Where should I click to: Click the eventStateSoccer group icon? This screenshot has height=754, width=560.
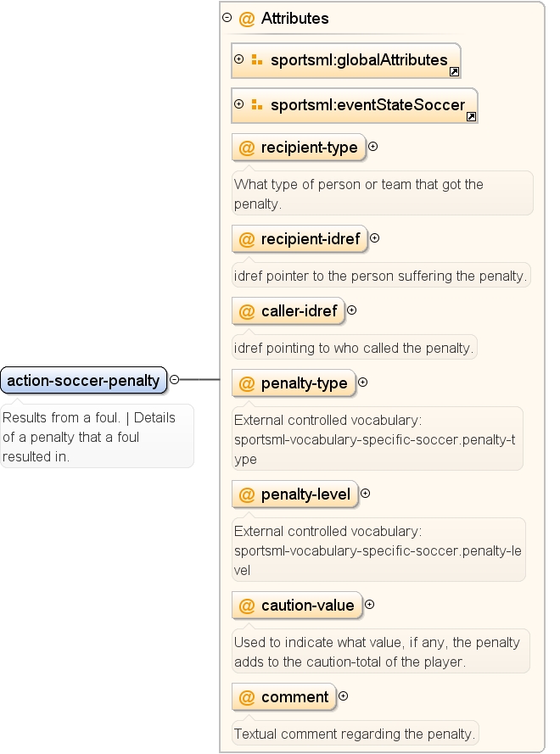[257, 104]
